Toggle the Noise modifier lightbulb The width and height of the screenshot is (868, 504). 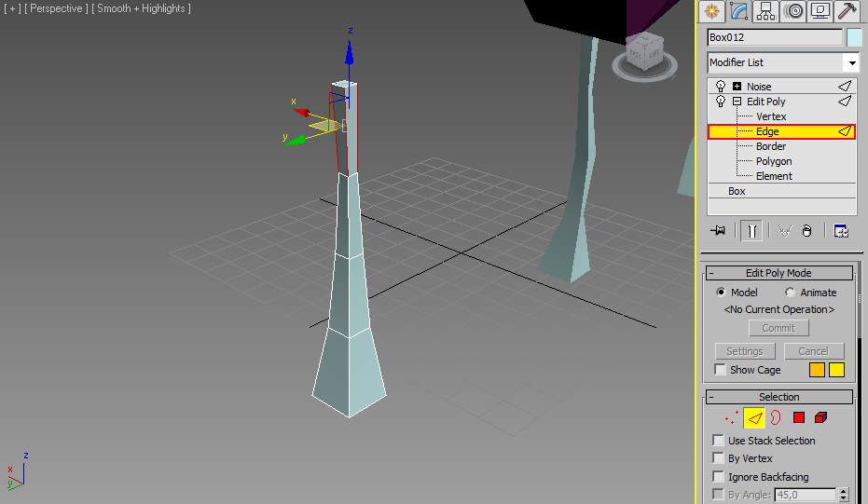coord(720,87)
